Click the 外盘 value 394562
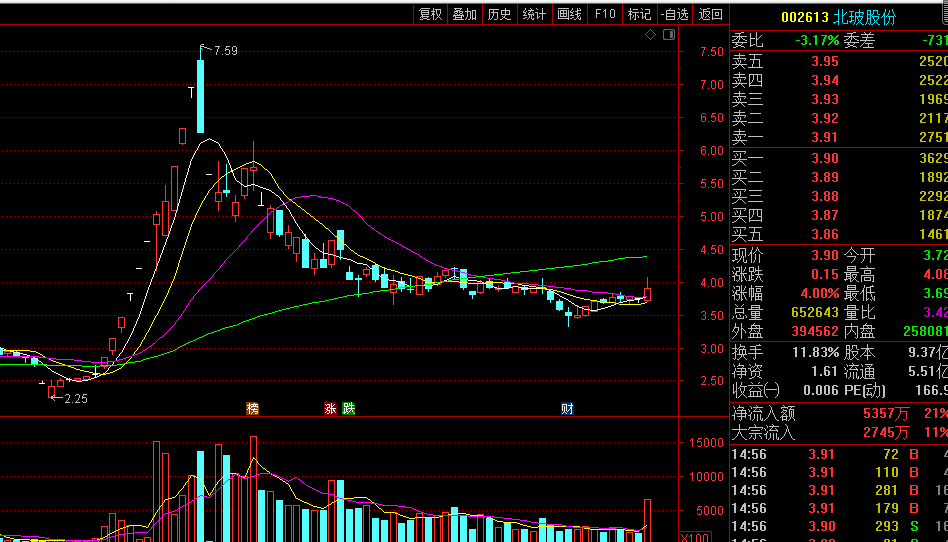948x542 pixels. click(x=815, y=331)
